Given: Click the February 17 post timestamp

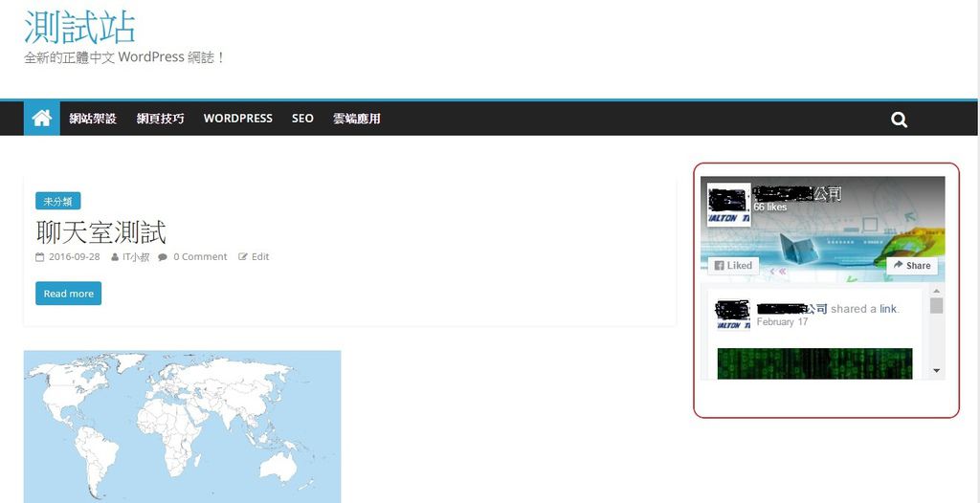Looking at the screenshot, I should (x=782, y=322).
